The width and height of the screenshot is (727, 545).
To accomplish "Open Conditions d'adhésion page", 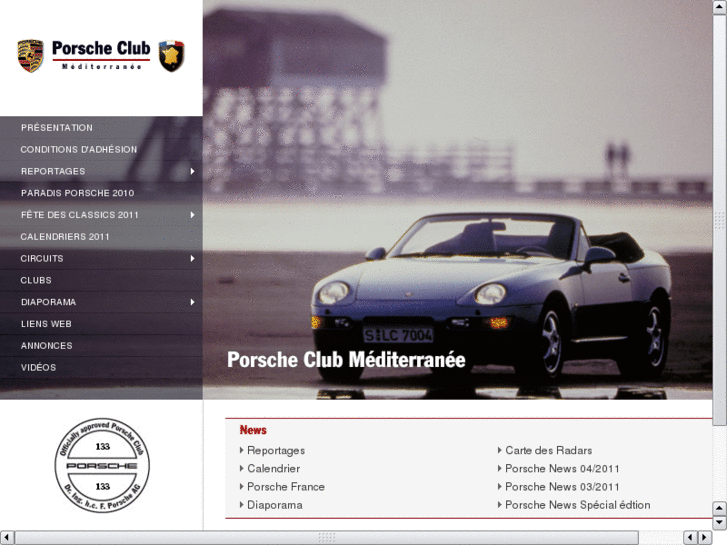I will click(x=79, y=149).
